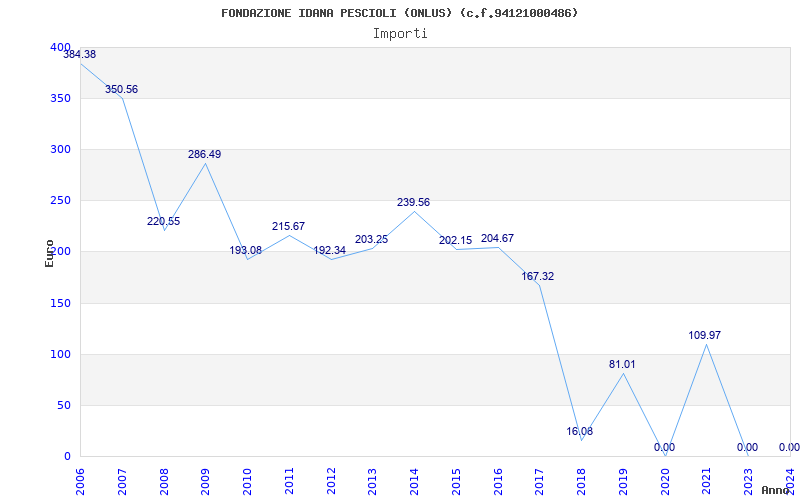800x500 pixels.
Task: Click the 'Anno' x-axis title
Action: [x=775, y=490]
